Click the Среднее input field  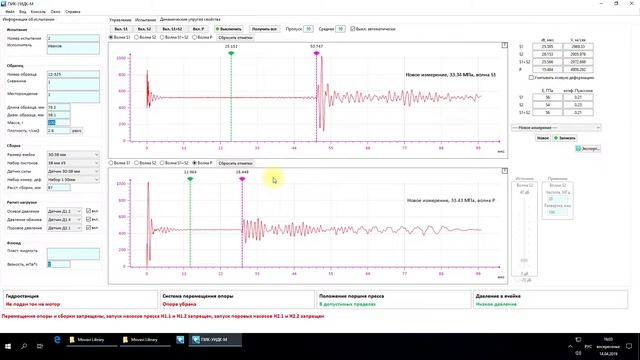point(340,29)
